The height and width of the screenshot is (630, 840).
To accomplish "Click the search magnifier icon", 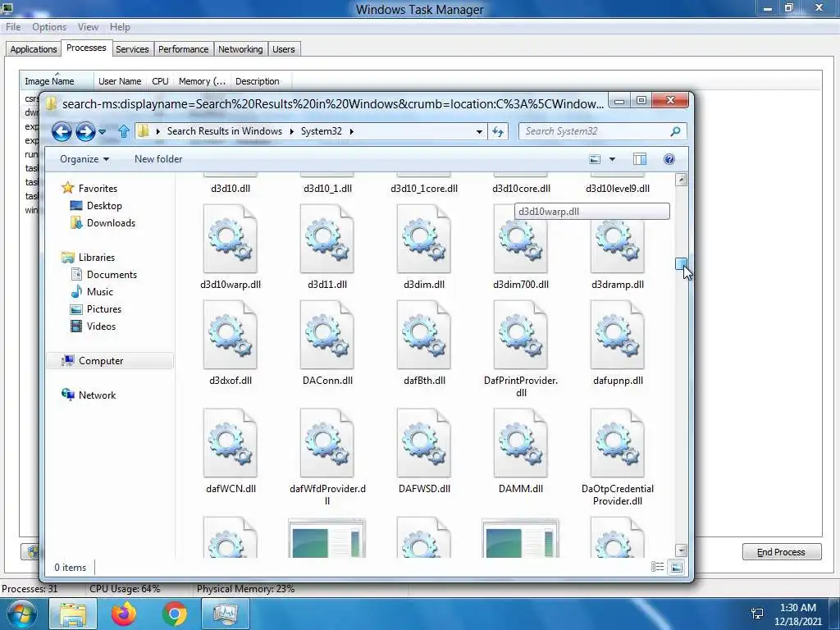I will pos(676,131).
